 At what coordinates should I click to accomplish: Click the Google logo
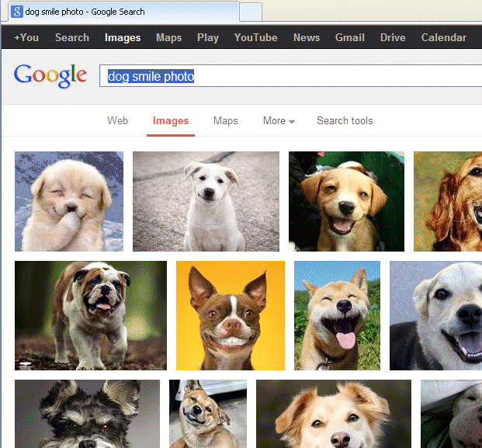[x=50, y=76]
